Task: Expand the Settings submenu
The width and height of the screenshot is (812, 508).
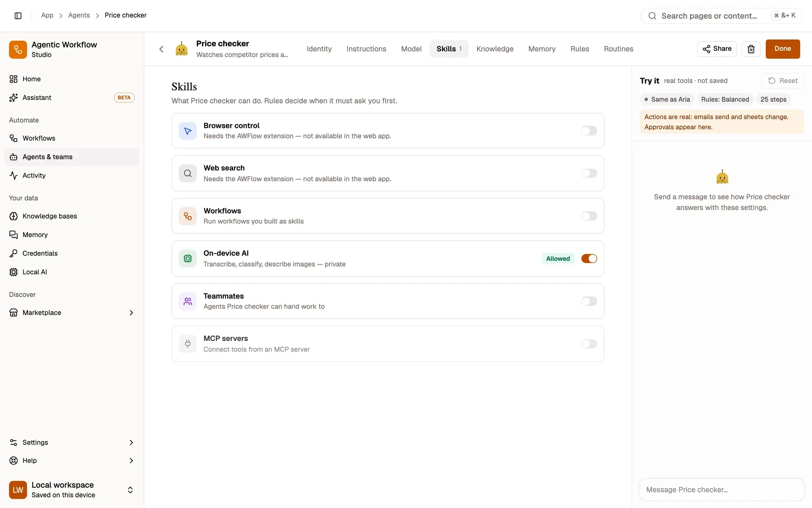Action: [x=131, y=442]
